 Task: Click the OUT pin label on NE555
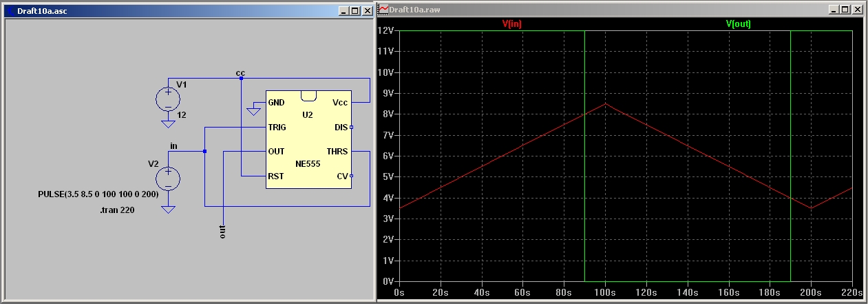tap(276, 152)
